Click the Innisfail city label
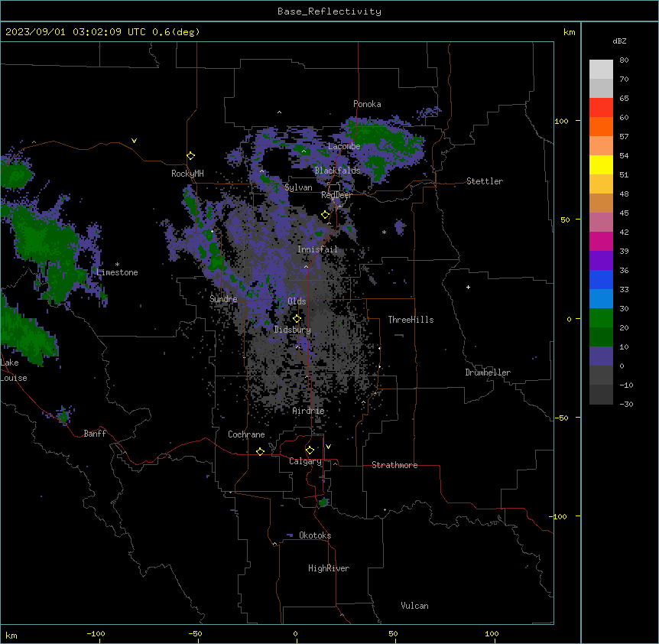Image resolution: width=659 pixels, height=644 pixels. pyautogui.click(x=317, y=249)
